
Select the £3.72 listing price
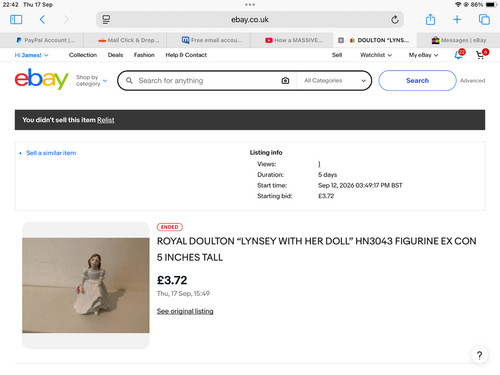(172, 280)
